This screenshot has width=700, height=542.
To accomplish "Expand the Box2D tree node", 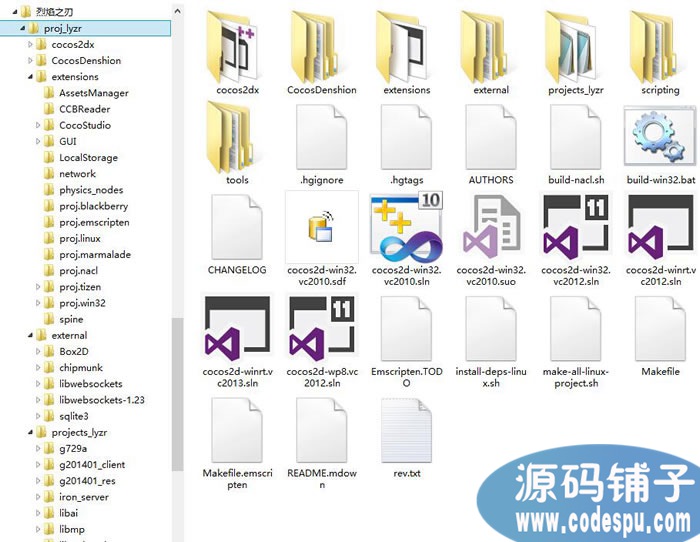I will 38,351.
